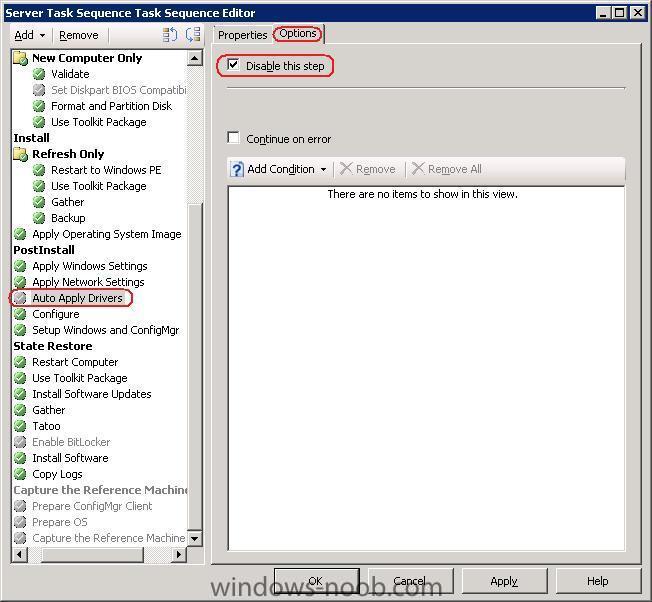Click the OK button

click(317, 581)
